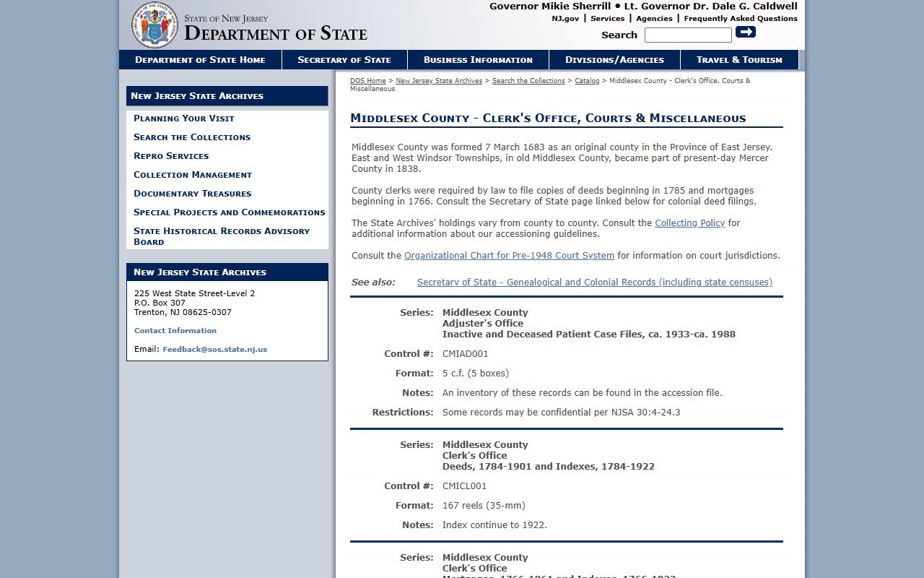
Task: Open Search the Collections sidebar link
Action: coord(192,137)
